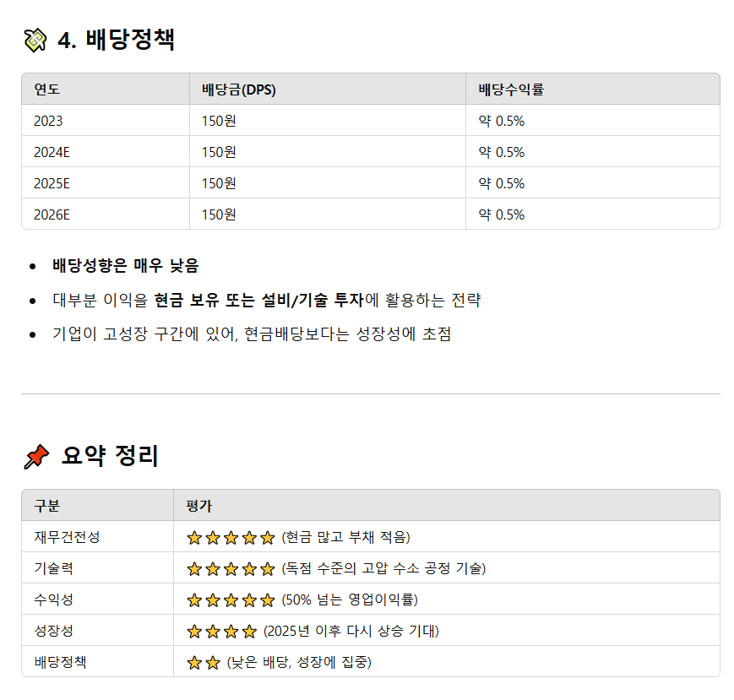This screenshot has width=734, height=700.
Task: Click the four stars in 성장성 row
Action: pyautogui.click(x=221, y=631)
